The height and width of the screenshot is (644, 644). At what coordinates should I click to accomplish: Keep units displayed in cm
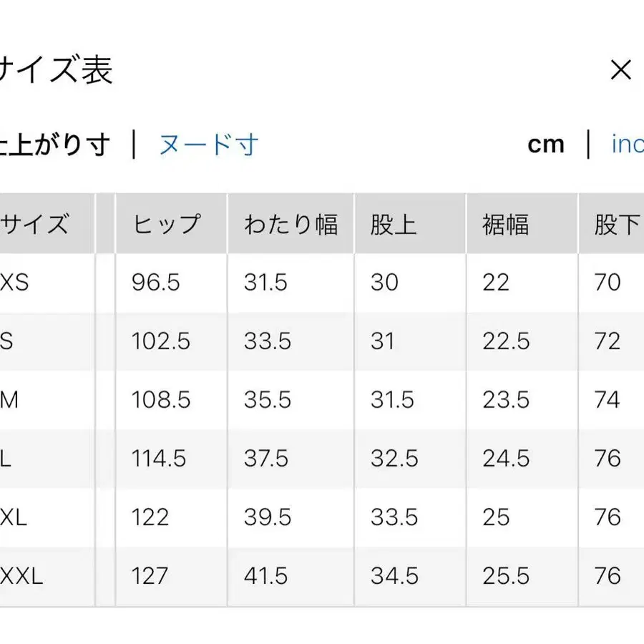[546, 144]
